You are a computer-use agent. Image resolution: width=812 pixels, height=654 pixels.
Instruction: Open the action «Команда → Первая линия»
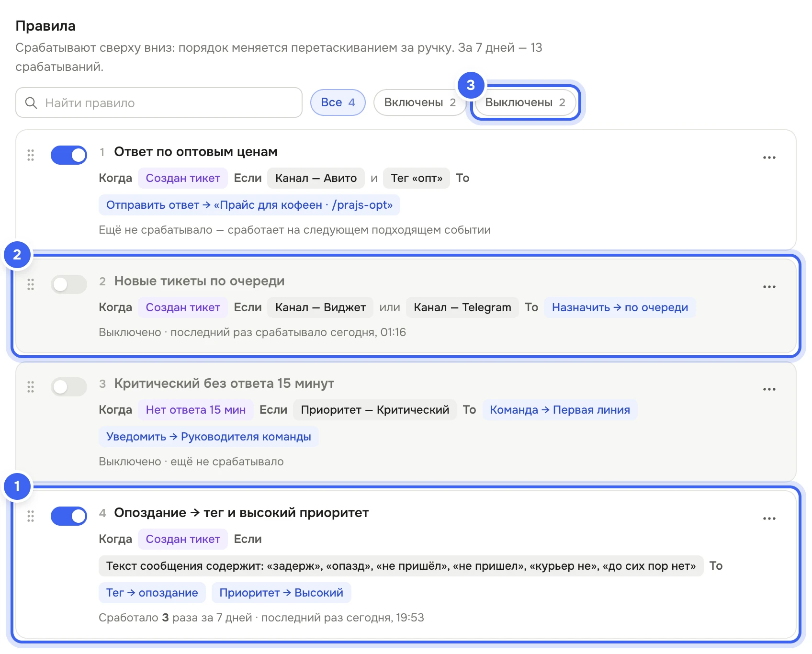[560, 410]
